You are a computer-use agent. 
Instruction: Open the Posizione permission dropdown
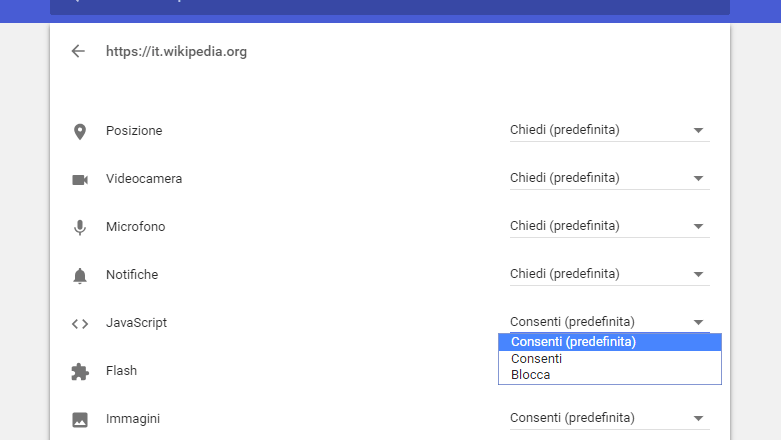pos(610,131)
